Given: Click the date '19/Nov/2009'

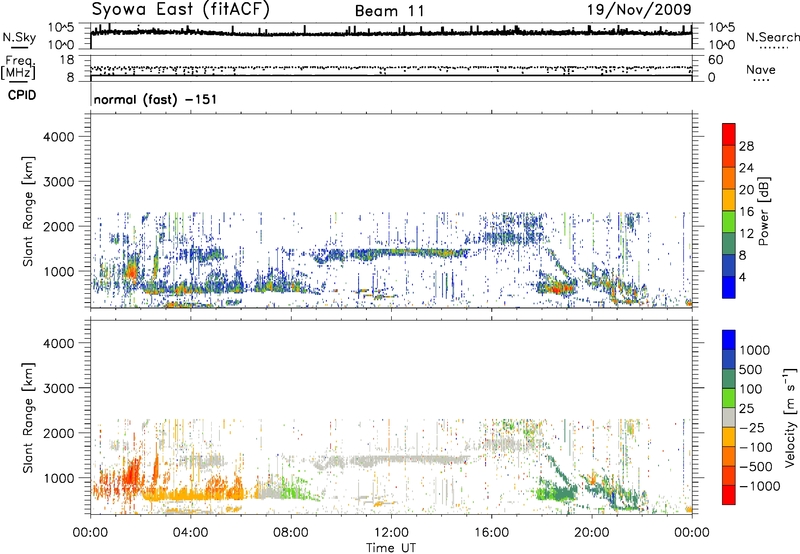Looking at the screenshot, I should (x=639, y=10).
